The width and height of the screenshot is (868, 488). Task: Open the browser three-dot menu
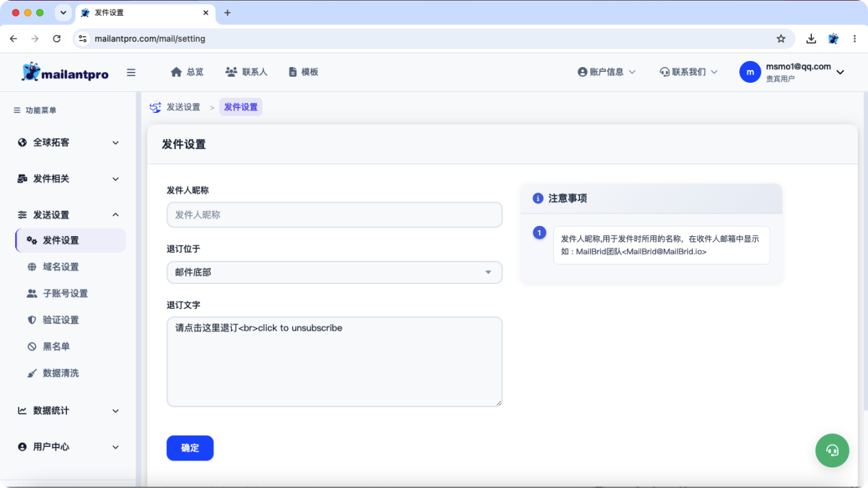click(x=855, y=39)
